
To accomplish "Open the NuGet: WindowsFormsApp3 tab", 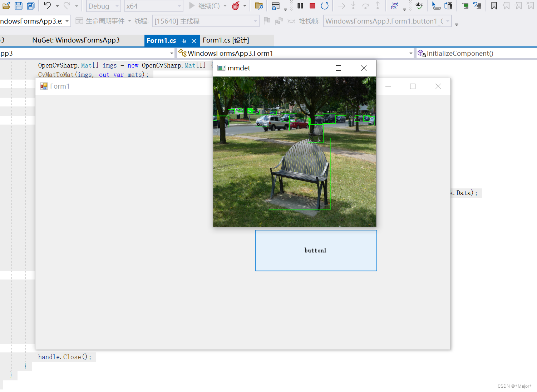I will [76, 40].
